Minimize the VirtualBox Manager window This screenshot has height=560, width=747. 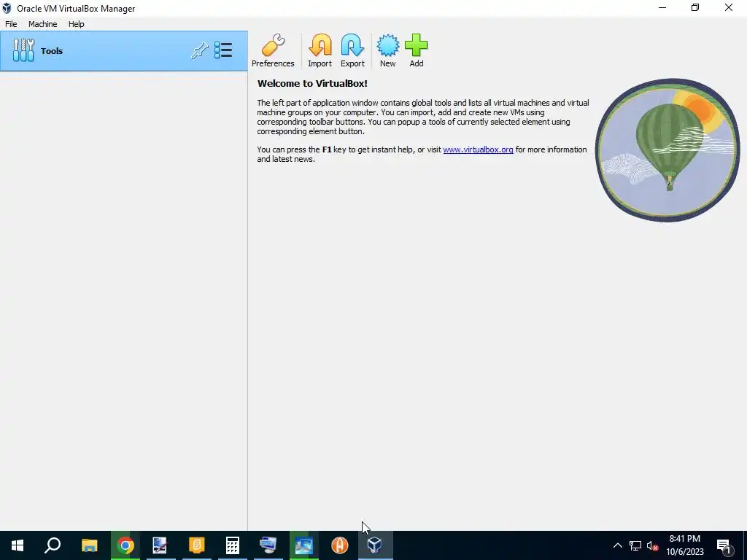662,7
